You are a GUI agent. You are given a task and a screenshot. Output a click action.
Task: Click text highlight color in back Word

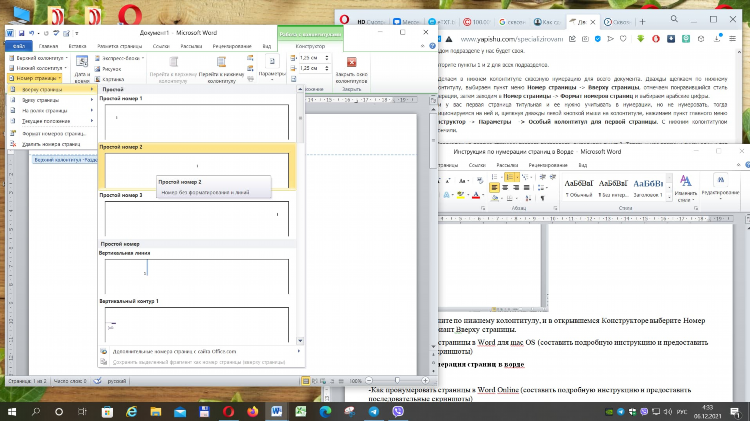460,195
